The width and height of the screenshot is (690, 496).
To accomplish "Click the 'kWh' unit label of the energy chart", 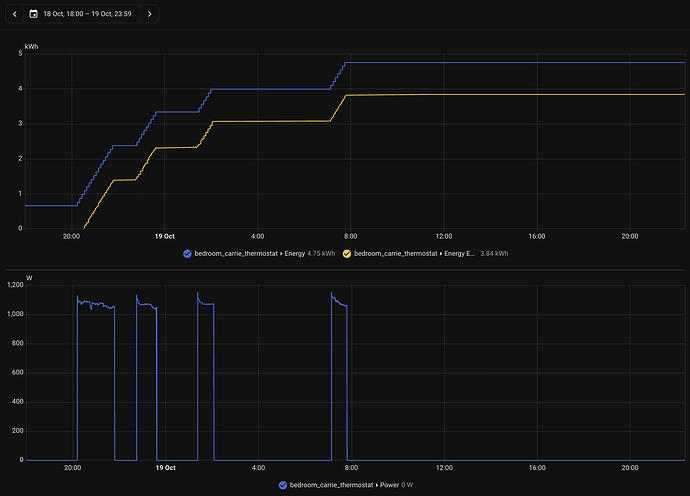I will pos(31,47).
